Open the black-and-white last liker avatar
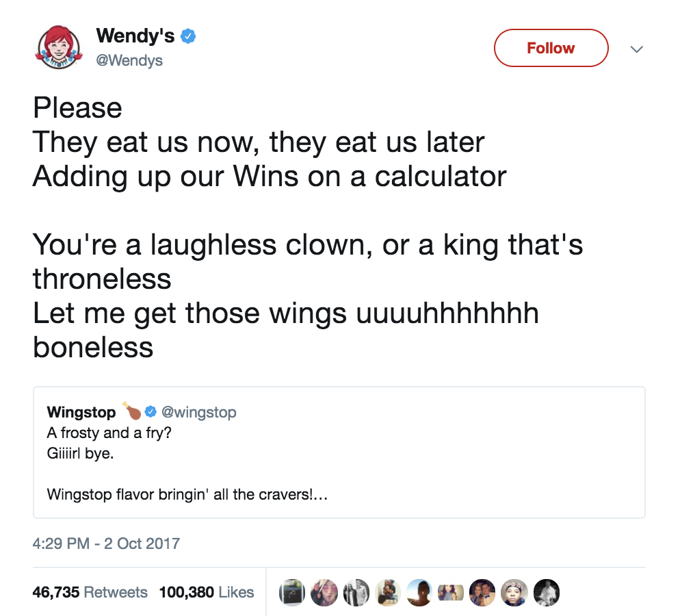 (547, 593)
